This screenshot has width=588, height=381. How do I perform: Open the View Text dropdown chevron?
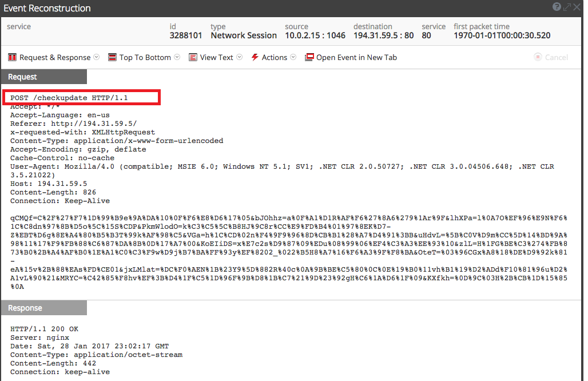tap(238, 57)
